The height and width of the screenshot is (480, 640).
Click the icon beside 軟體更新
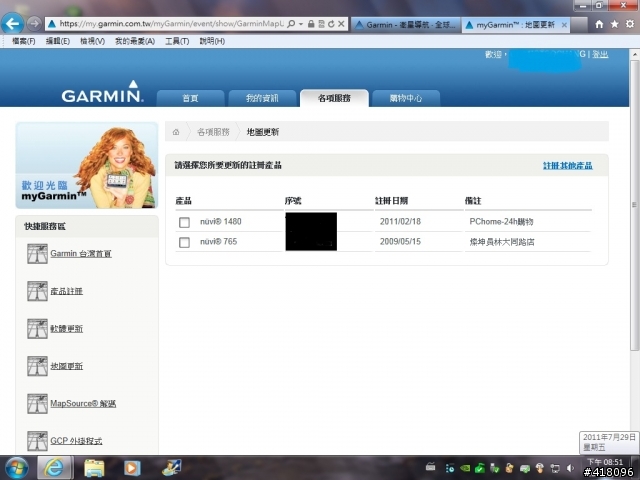tap(37, 329)
